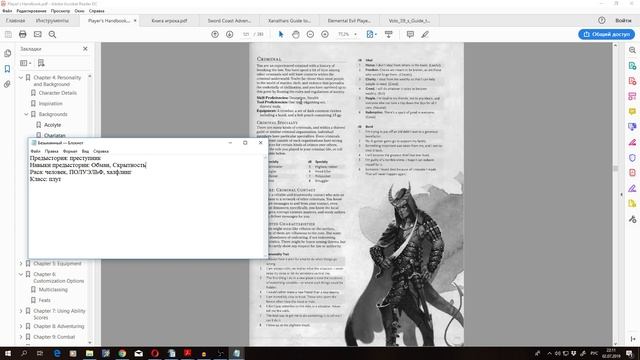Zoom out with the minus circle
Image resolution: width=640 pixels, height=360 pixels.
pos(310,34)
